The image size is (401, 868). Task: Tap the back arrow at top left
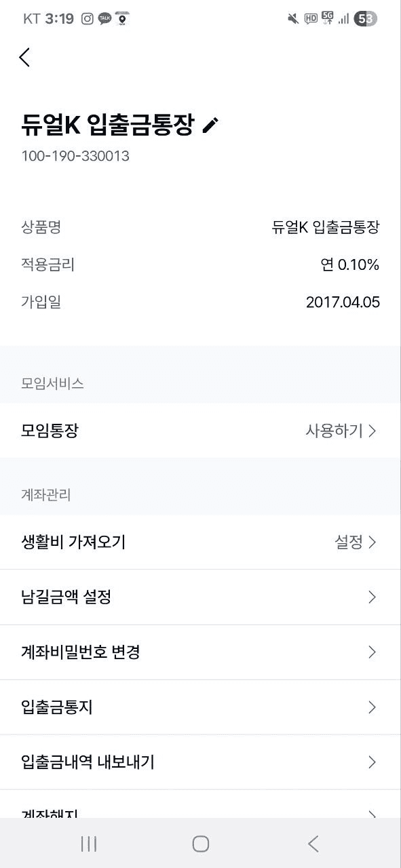pyautogui.click(x=24, y=58)
